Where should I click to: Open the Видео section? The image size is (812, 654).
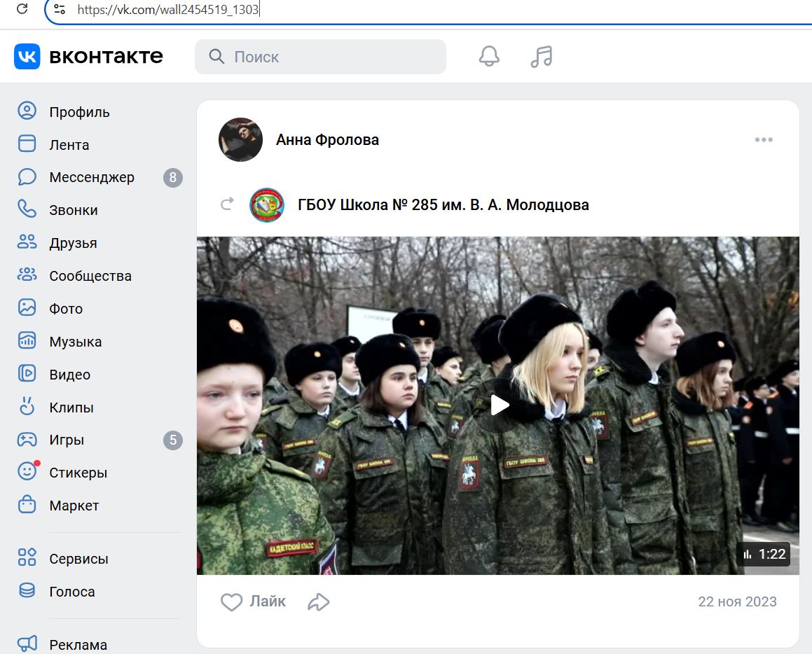tap(69, 375)
